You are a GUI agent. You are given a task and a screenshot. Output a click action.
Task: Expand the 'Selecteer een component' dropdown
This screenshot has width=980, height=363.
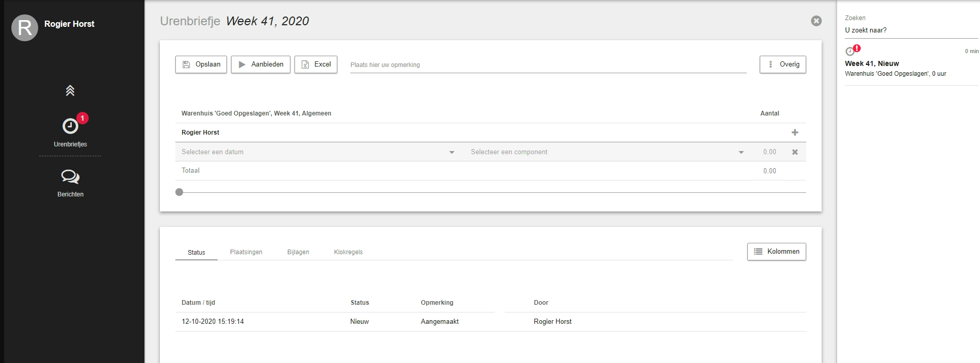(607, 152)
